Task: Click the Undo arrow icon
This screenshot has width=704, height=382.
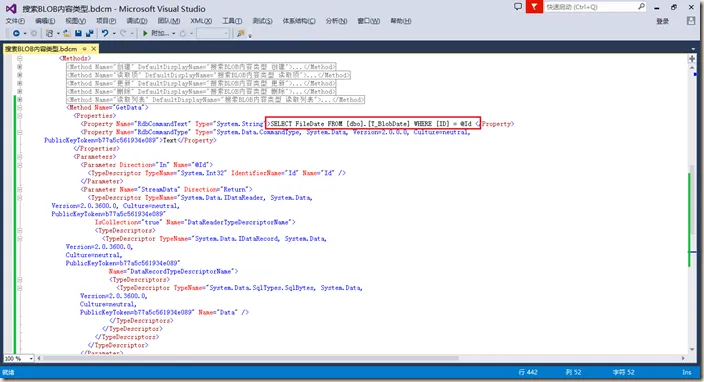Action: coord(105,33)
